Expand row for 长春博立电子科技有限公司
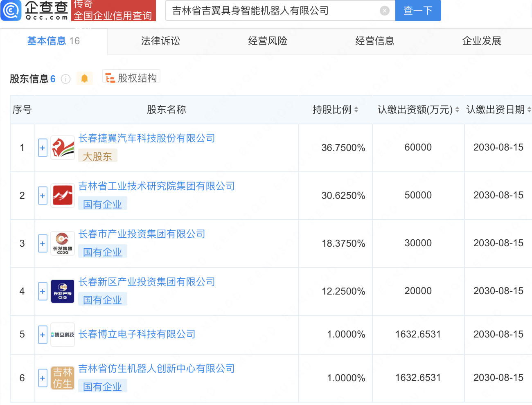Viewport: 532px width, 405px height. click(x=43, y=335)
